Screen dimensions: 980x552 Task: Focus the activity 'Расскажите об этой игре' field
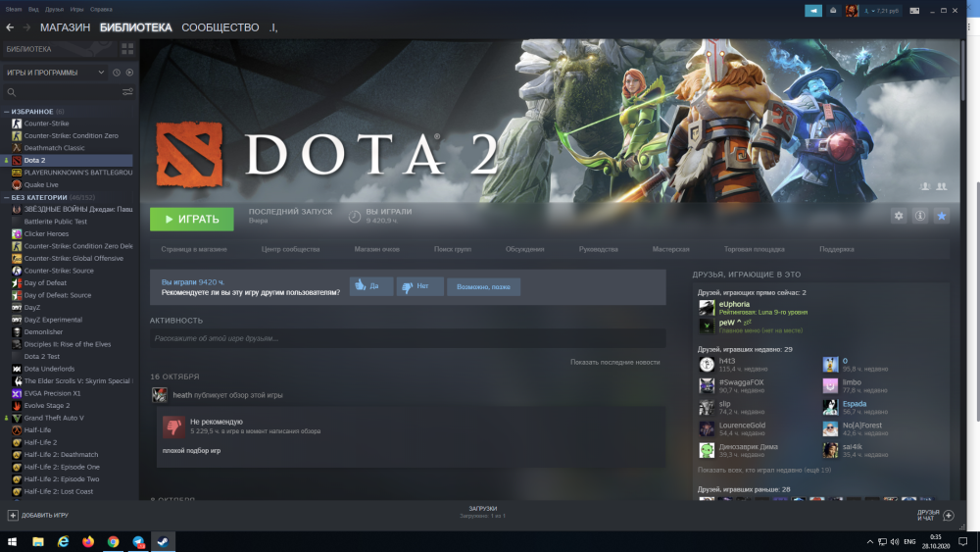click(x=408, y=338)
